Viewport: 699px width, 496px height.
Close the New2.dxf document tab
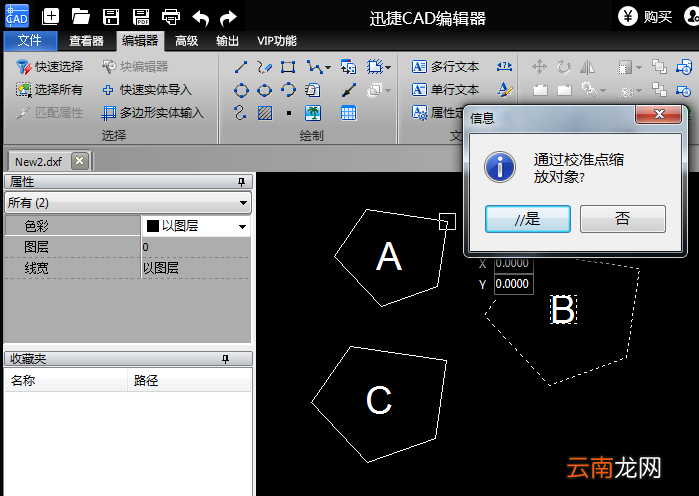tap(79, 160)
